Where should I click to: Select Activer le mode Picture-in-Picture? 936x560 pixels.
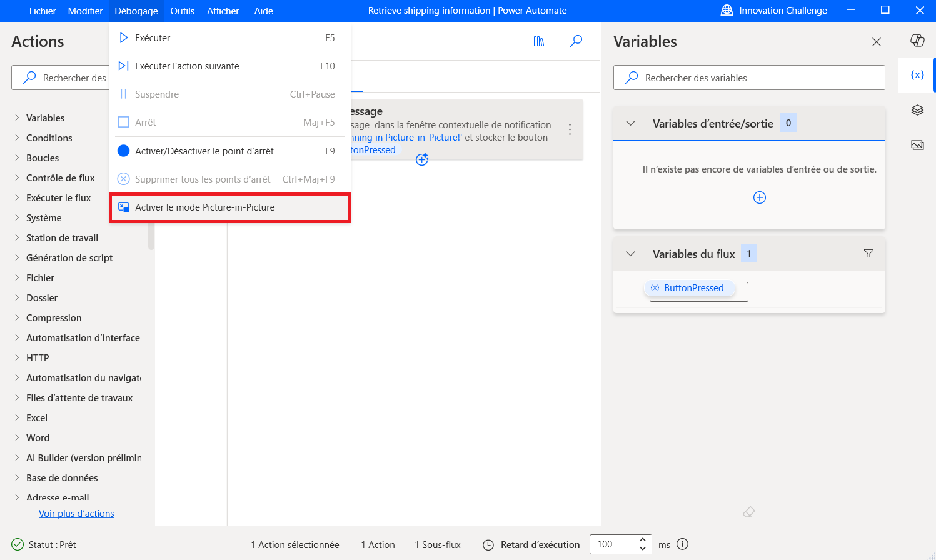(x=230, y=207)
